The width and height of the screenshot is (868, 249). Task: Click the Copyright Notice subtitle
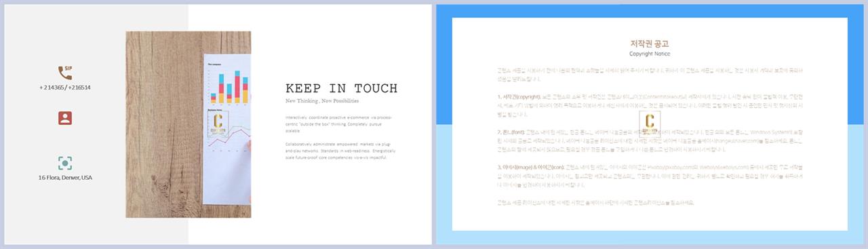coord(650,54)
